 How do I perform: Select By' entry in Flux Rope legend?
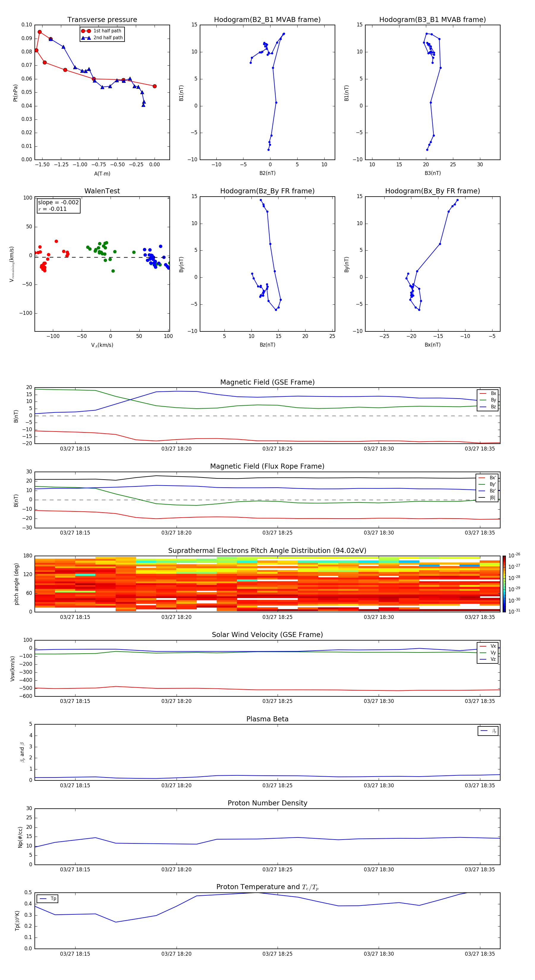(487, 484)
